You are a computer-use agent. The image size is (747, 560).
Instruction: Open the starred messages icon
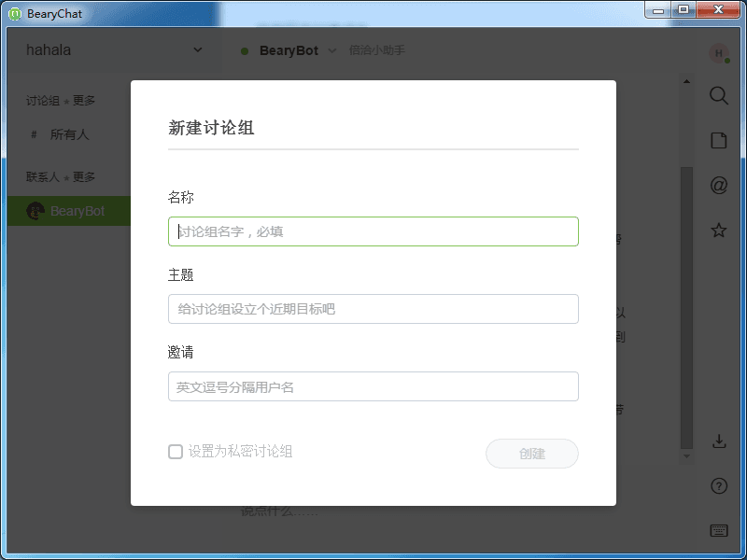pyautogui.click(x=718, y=230)
